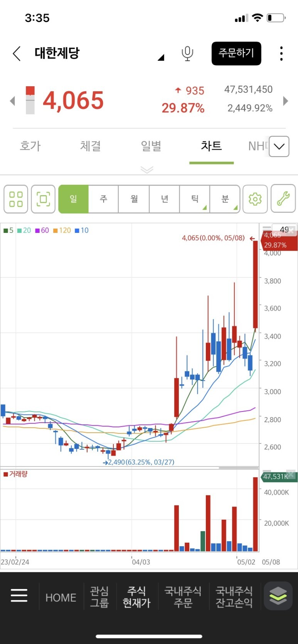Open the four-square chart layout icon
298x644 pixels.
click(x=16, y=199)
